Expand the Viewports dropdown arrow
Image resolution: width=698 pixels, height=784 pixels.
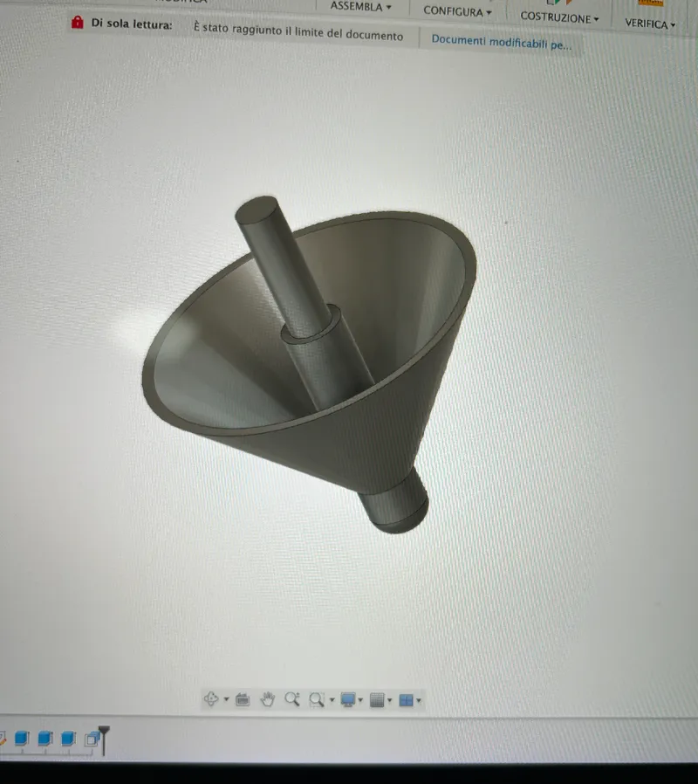[419, 700]
